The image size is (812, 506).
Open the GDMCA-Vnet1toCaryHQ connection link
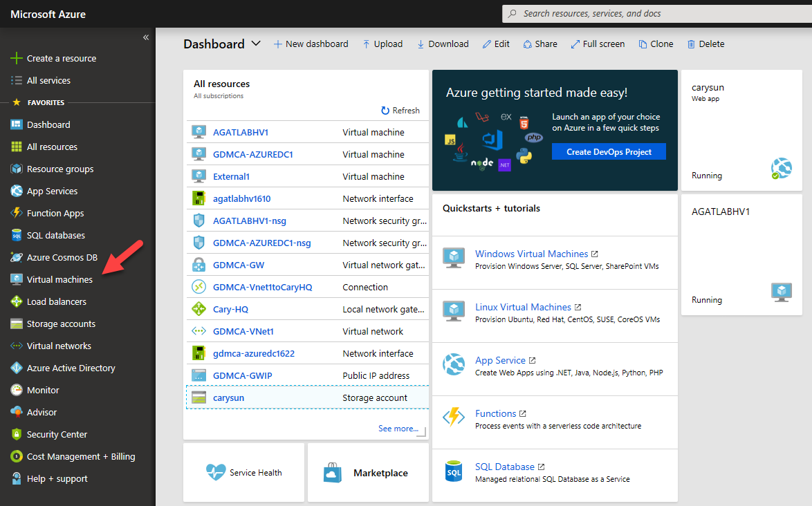pyautogui.click(x=263, y=287)
